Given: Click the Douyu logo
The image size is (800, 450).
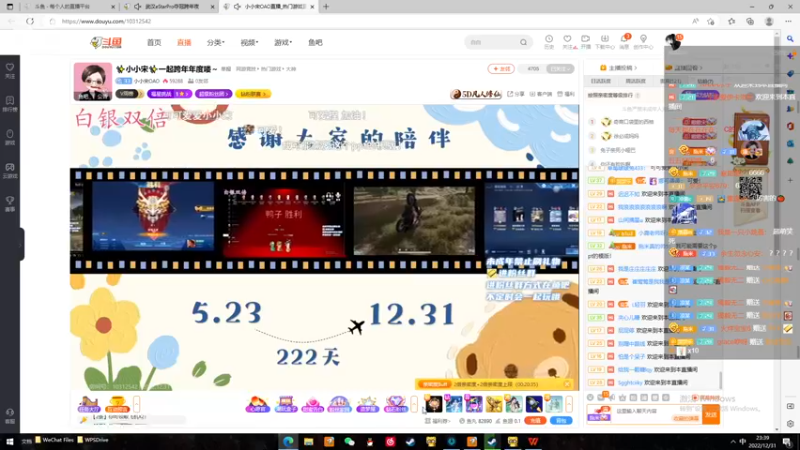Looking at the screenshot, I should coord(106,43).
